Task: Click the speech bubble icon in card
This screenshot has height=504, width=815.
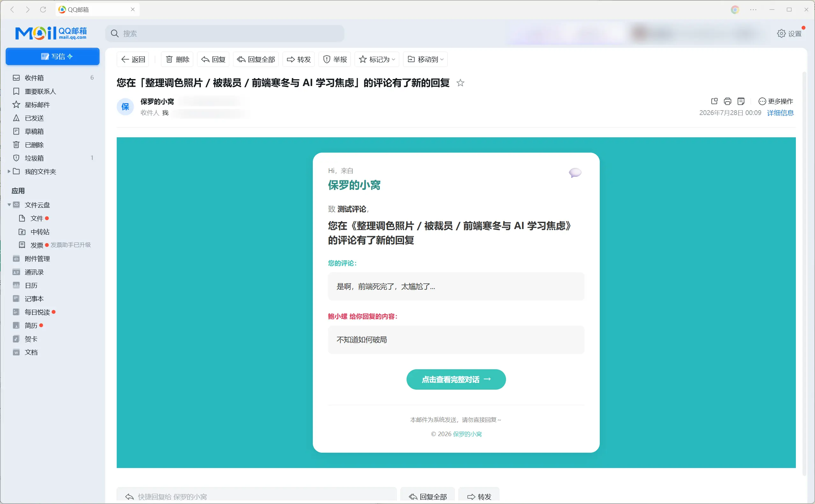Action: coord(575,172)
